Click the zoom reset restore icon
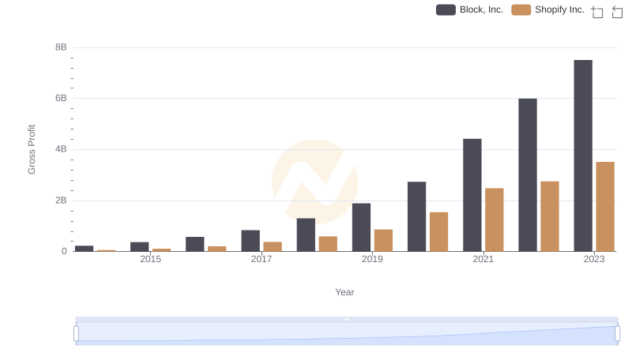The image size is (632, 364). (617, 12)
